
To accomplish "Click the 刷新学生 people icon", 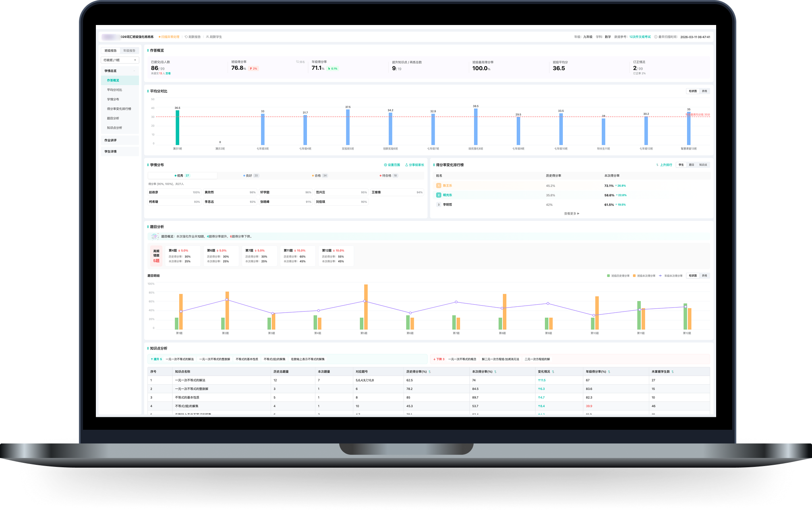I will 207,37.
